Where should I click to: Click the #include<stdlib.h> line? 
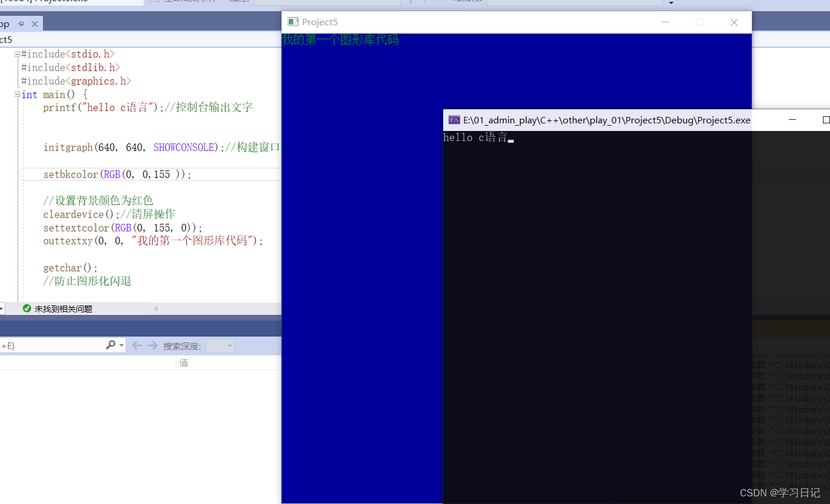coord(71,68)
